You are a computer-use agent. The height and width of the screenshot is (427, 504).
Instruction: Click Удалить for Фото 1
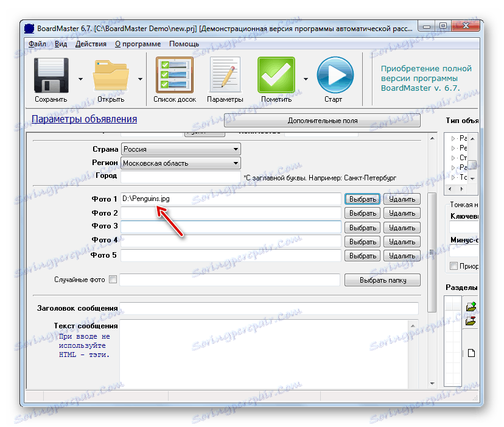point(402,199)
